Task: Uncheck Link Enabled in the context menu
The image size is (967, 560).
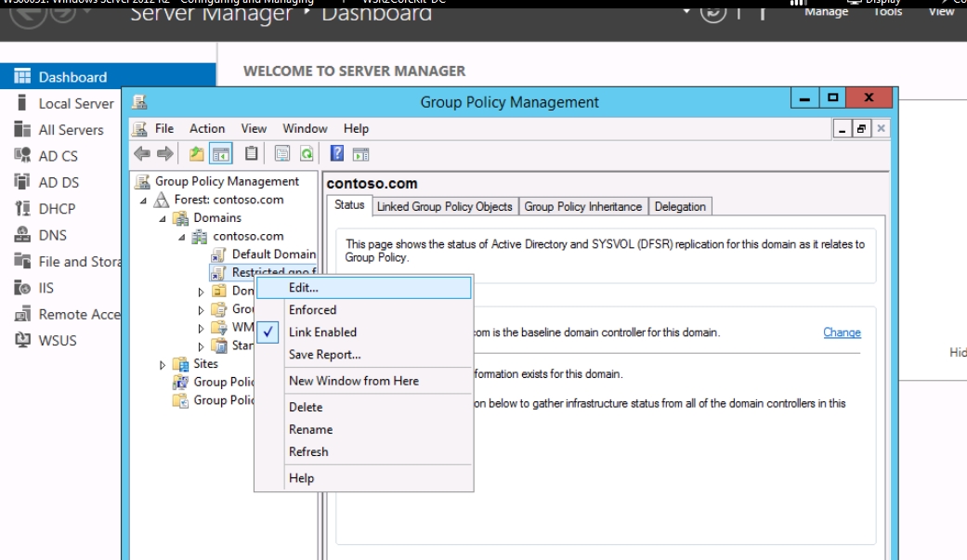Action: [364, 332]
